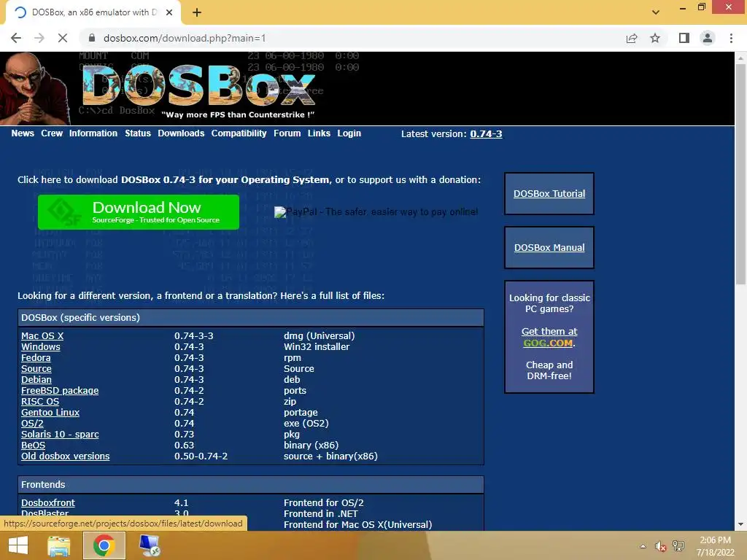Screen dimensions: 747x560
Task: Open the Login menu item
Action: (349, 133)
